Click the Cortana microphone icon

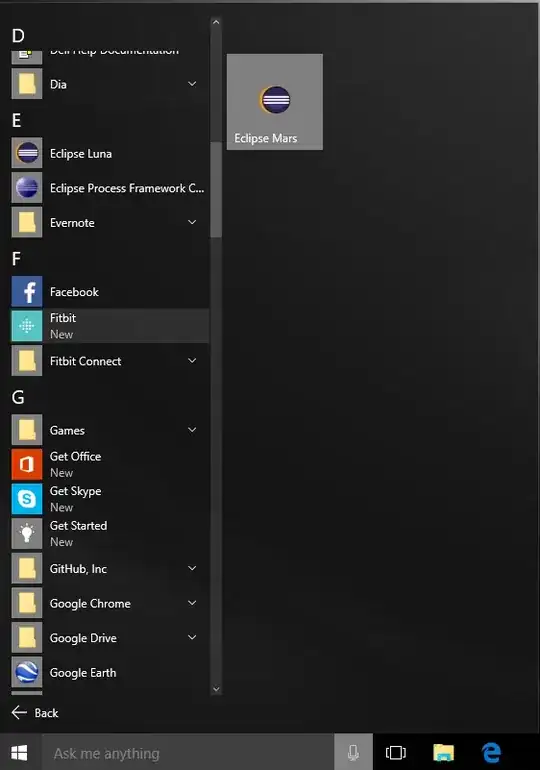point(353,752)
